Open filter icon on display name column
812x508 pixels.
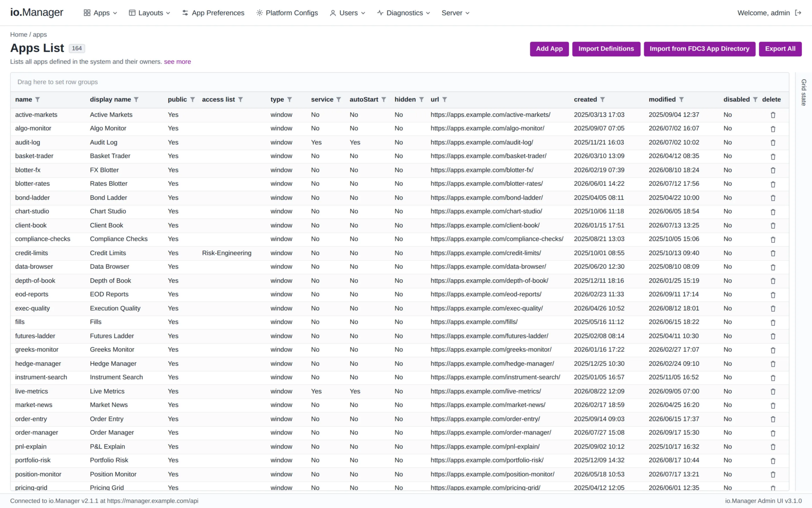(x=136, y=99)
